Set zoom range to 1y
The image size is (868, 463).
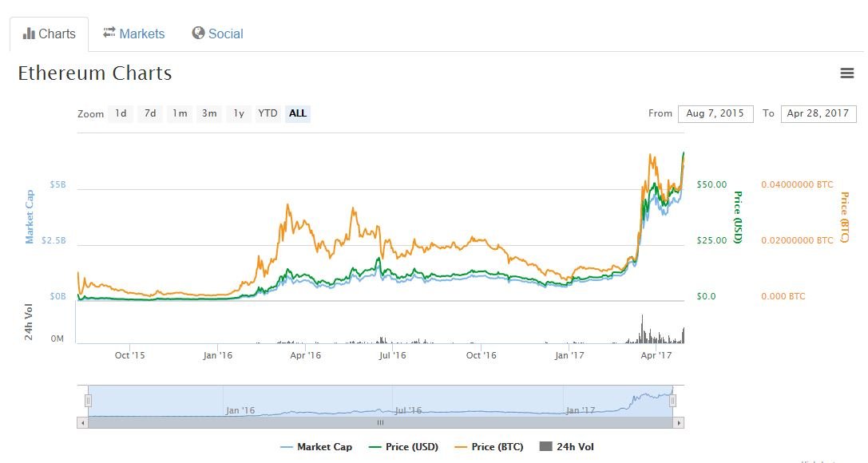pos(239,113)
